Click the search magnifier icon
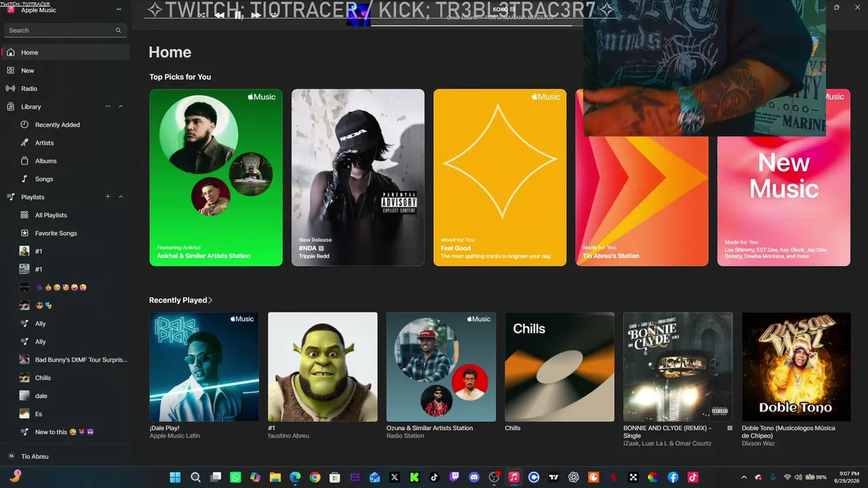 pyautogui.click(x=118, y=30)
